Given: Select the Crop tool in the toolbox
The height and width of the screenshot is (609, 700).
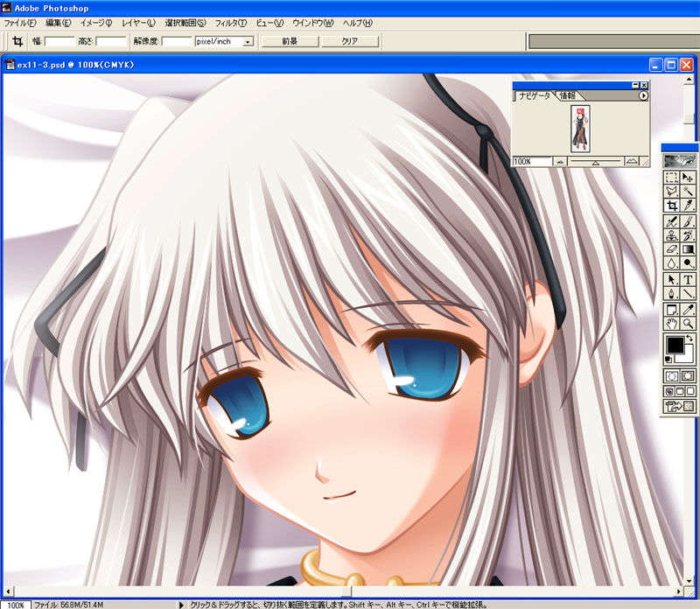Looking at the screenshot, I should (671, 206).
